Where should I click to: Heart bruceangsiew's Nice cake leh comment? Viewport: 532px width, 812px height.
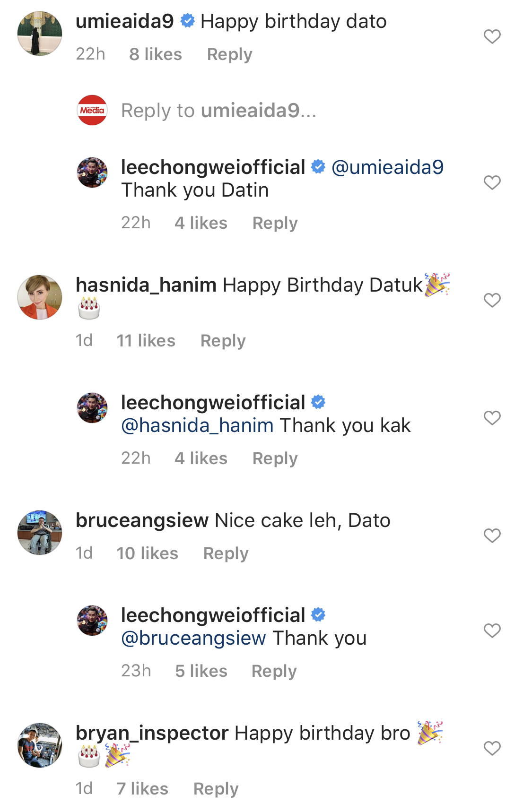492,536
